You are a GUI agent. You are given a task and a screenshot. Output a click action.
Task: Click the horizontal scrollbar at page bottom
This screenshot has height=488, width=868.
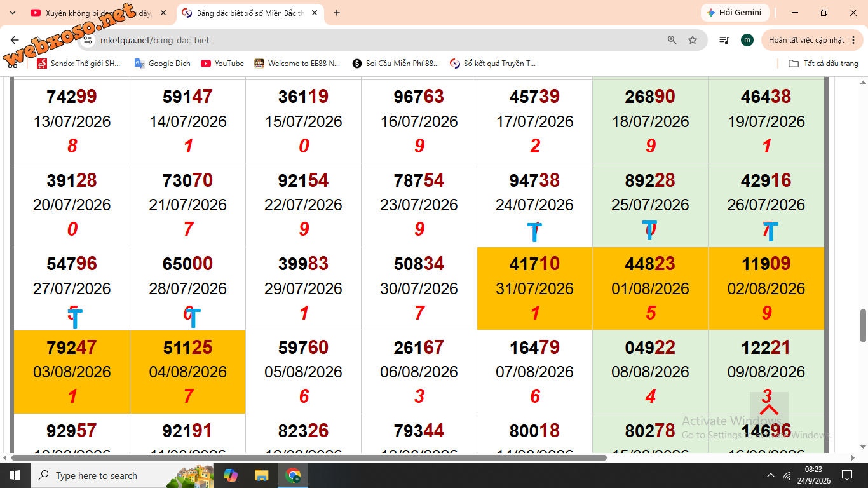[x=309, y=457]
